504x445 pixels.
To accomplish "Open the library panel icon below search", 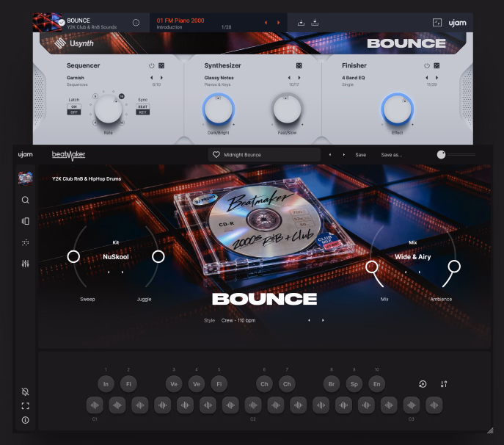I will pos(26,221).
